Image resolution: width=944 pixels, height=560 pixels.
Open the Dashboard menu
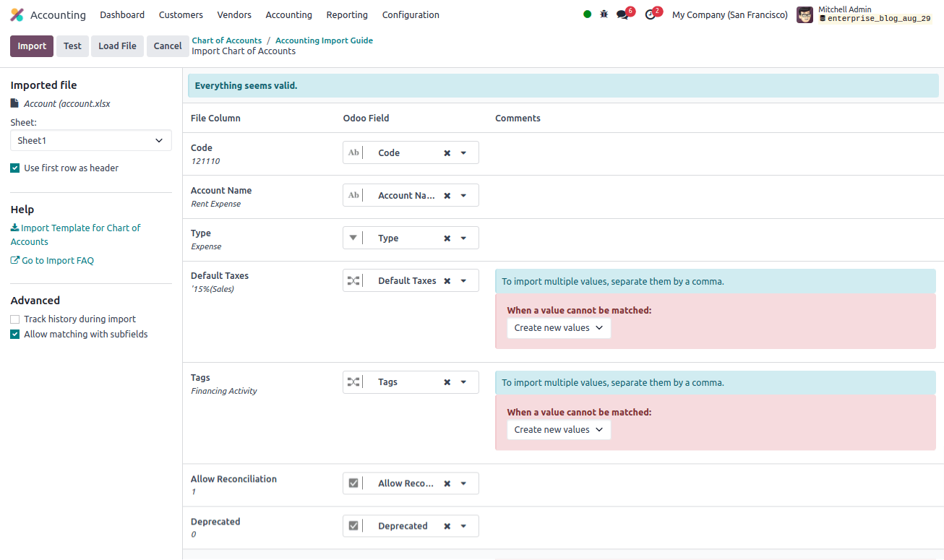tap(122, 14)
